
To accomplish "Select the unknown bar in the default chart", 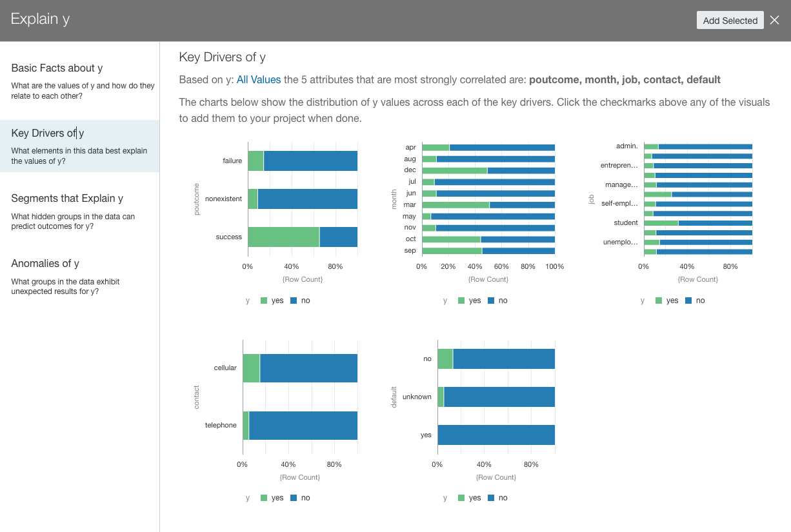I will click(x=497, y=397).
